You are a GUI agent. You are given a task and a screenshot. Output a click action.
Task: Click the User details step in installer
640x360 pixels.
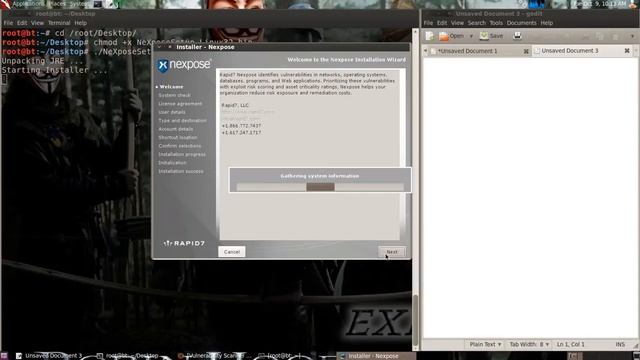tap(172, 112)
